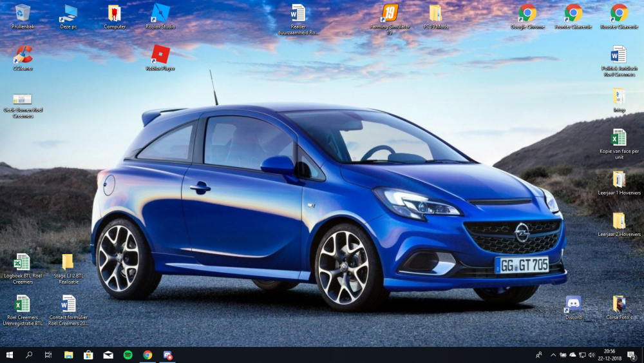644x363 pixels.
Task: Switch to screen recorder app on taskbar
Action: (x=167, y=355)
